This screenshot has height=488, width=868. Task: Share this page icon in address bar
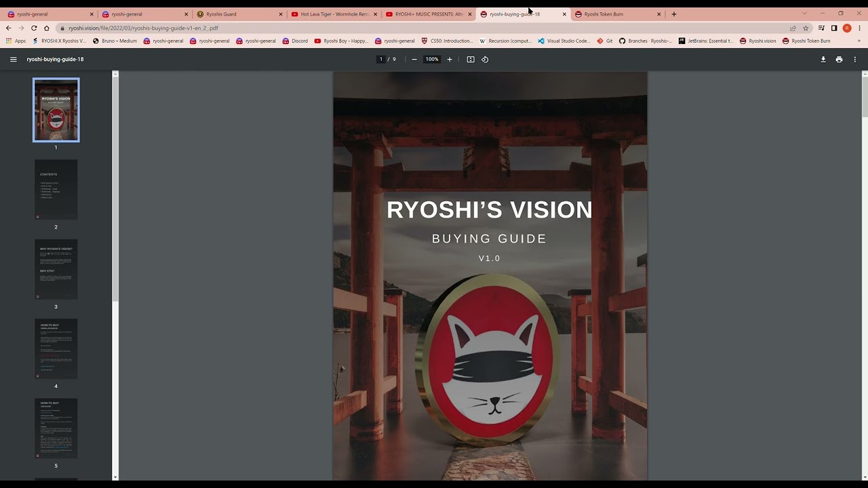tap(793, 28)
